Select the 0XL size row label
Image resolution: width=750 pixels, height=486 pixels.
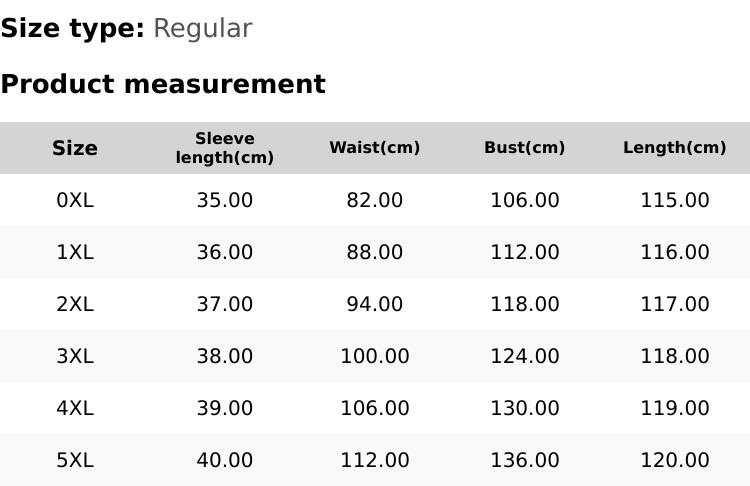[75, 200]
